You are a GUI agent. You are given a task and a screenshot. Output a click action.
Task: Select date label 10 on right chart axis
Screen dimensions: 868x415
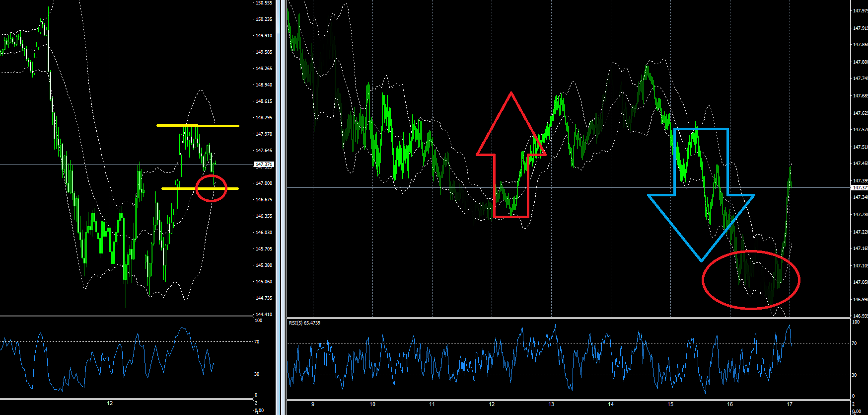click(372, 405)
